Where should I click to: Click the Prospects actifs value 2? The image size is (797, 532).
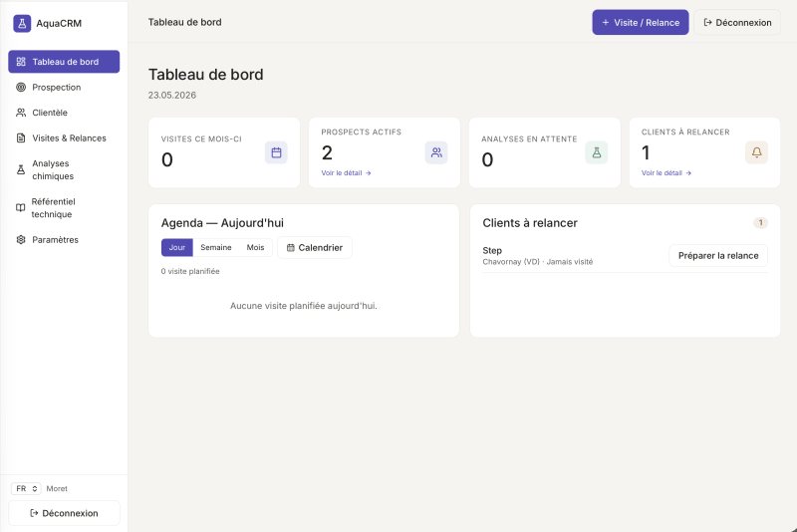(x=328, y=152)
